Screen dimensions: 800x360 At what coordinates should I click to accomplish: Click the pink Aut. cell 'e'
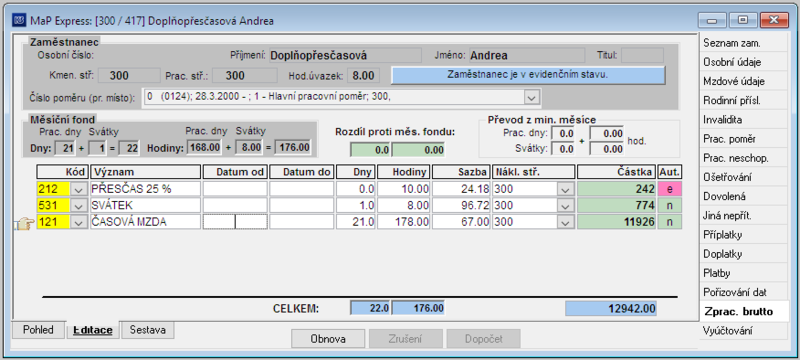669,189
